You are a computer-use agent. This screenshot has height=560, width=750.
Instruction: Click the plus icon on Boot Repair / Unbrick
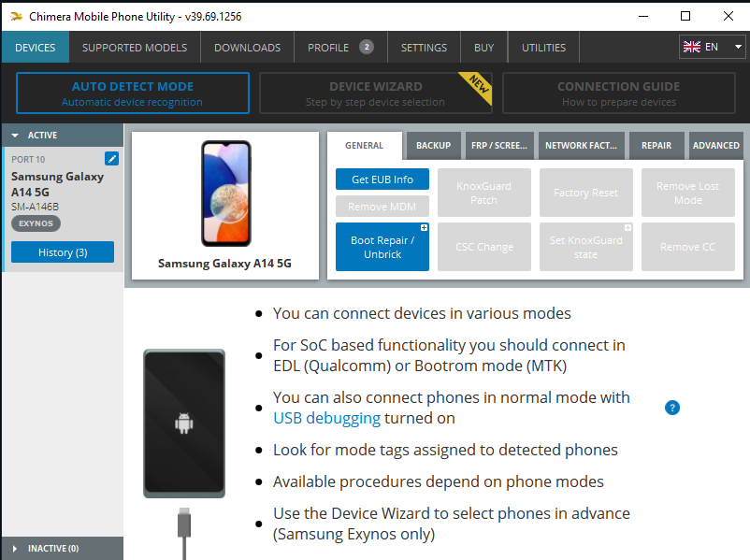point(424,227)
